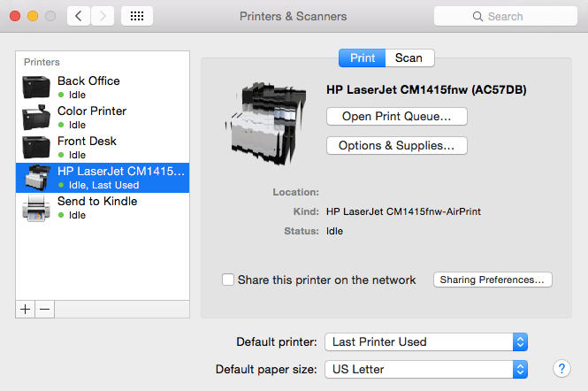The height and width of the screenshot is (391, 588).
Task: Switch to the Print tab
Action: pos(363,58)
